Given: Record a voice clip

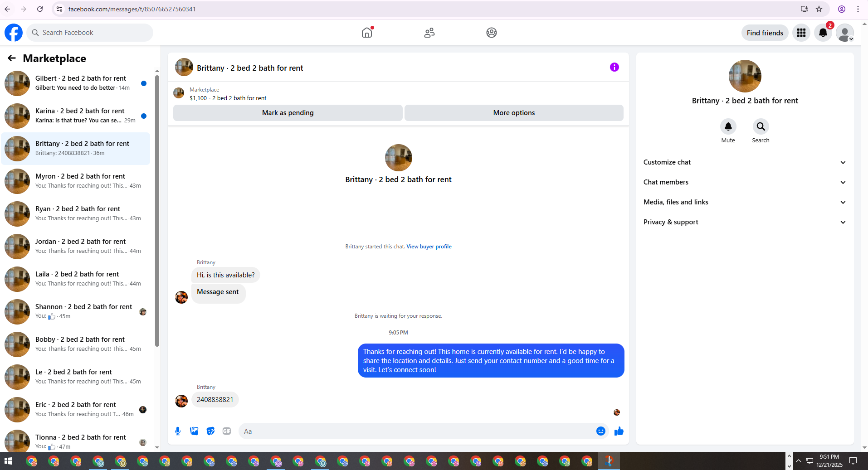Looking at the screenshot, I should coord(178,431).
